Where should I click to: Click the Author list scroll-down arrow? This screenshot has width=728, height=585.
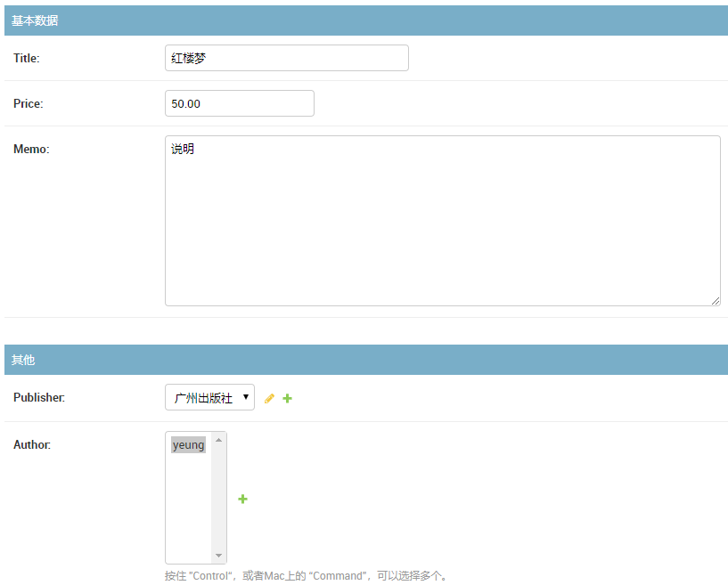218,556
